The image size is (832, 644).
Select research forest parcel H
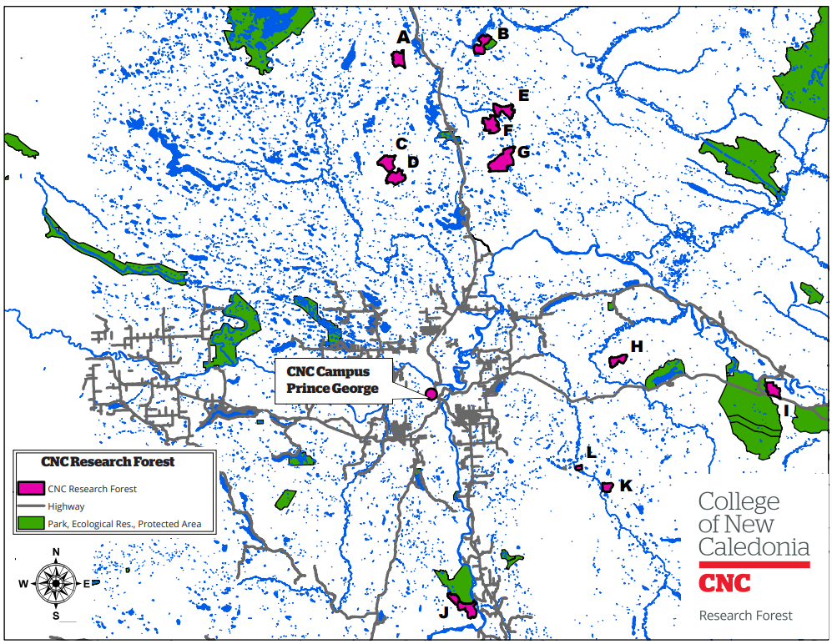tap(618, 360)
